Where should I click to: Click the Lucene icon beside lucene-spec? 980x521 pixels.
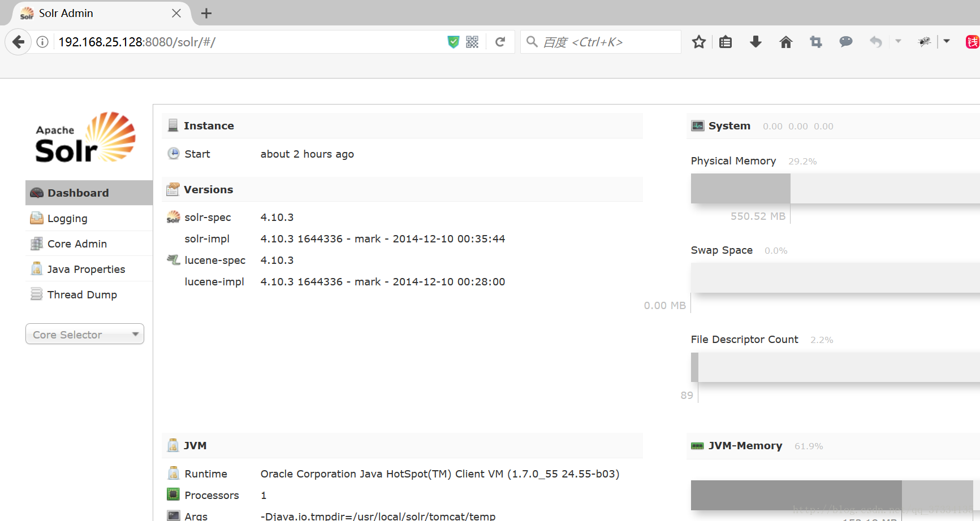pyautogui.click(x=173, y=259)
